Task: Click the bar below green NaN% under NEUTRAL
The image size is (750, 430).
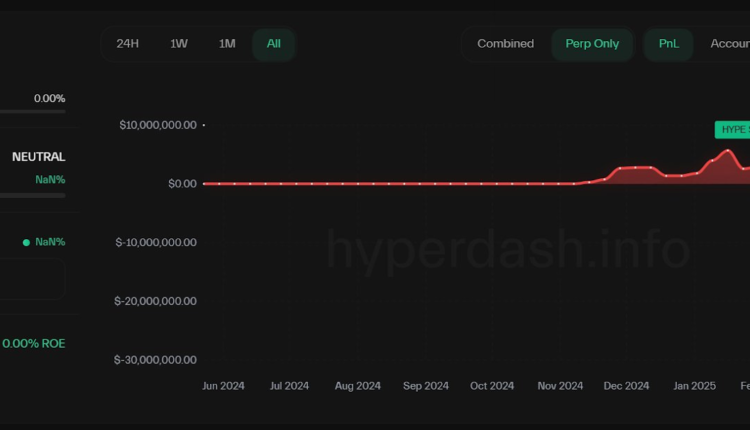Action: 33,195
